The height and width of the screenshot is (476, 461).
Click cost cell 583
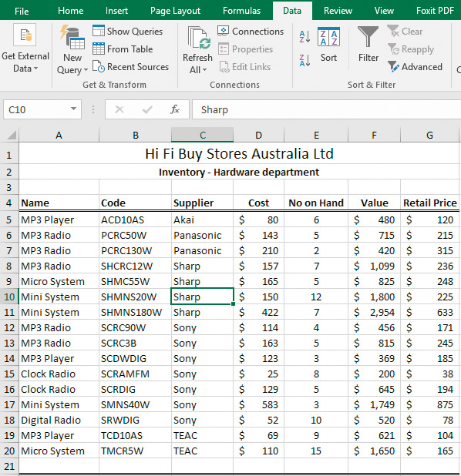click(258, 404)
